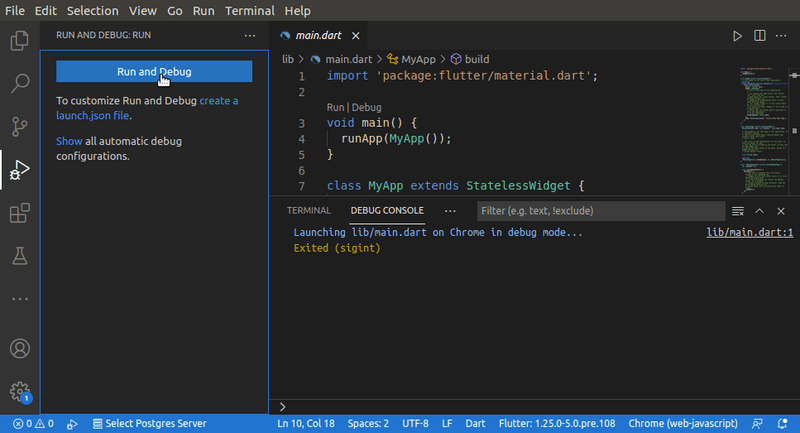Screen dimensions: 800x433
Task: Close the bottom panel
Action: pyautogui.click(x=780, y=211)
